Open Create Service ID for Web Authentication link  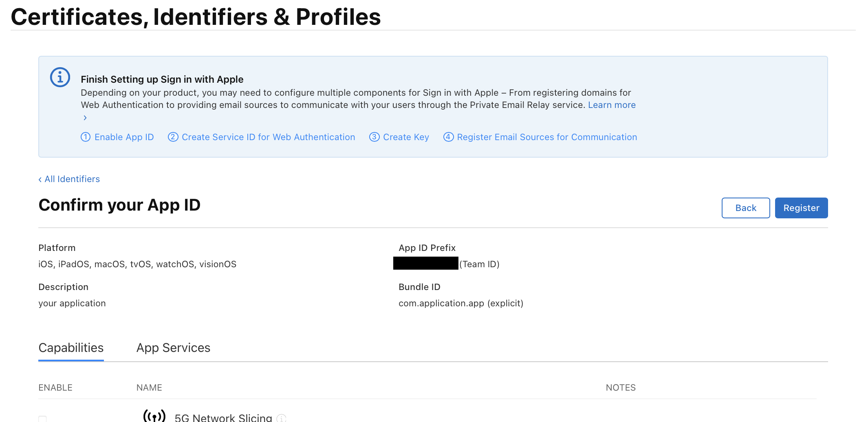pyautogui.click(x=268, y=137)
